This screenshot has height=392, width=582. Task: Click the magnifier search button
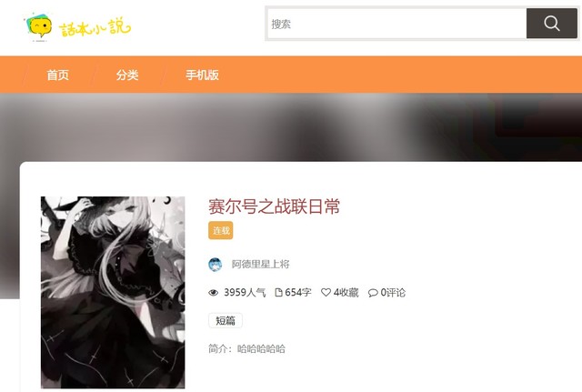pos(551,24)
